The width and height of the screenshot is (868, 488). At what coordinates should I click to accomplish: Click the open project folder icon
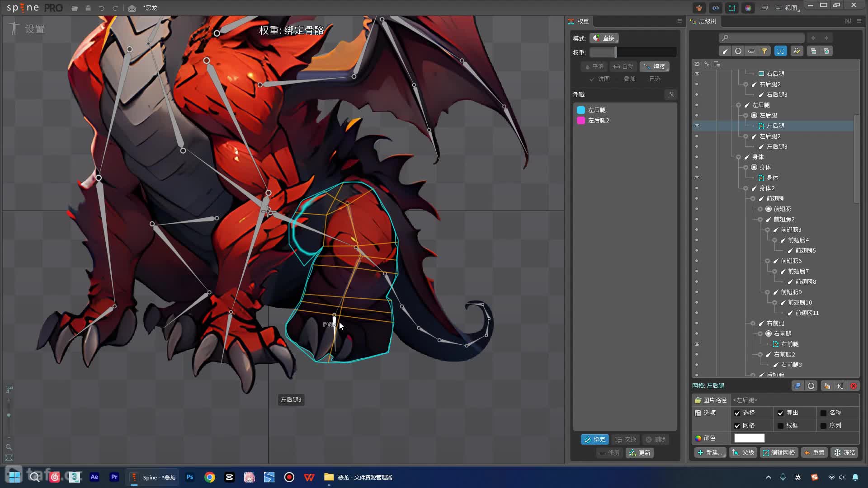(x=75, y=8)
